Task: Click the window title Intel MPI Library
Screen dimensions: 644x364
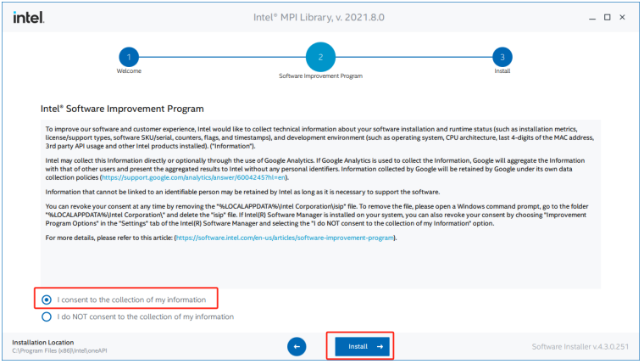Action: (x=319, y=17)
